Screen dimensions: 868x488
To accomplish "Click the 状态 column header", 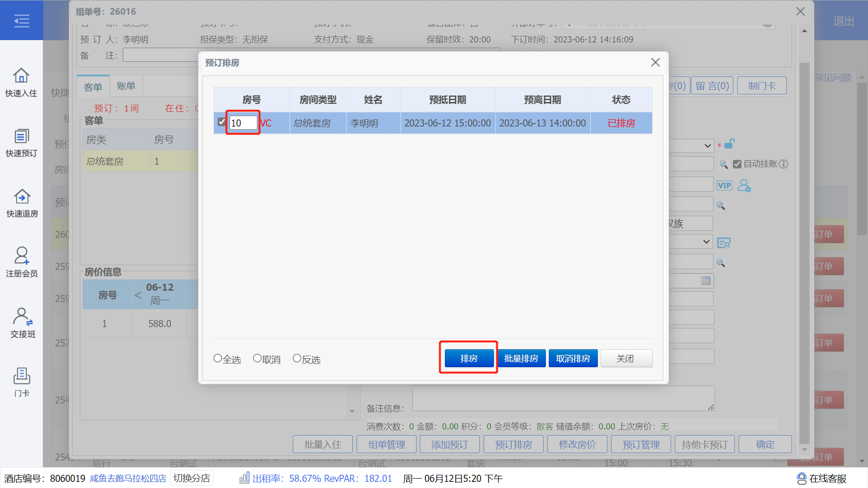I will [x=621, y=100].
